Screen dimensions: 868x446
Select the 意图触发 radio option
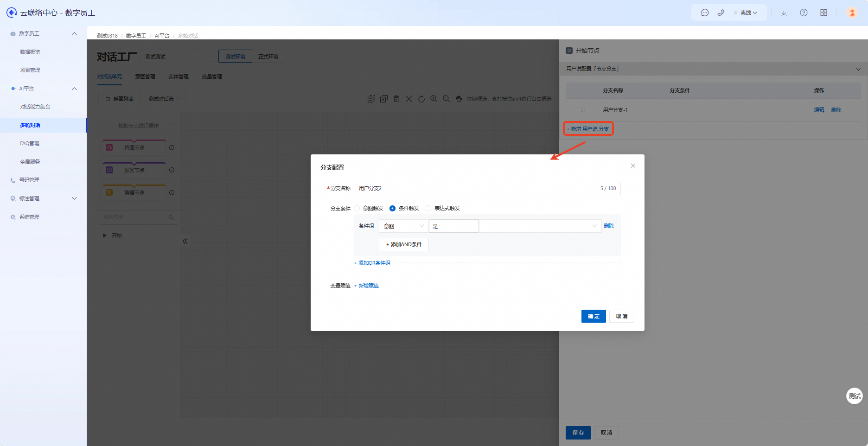coord(357,209)
